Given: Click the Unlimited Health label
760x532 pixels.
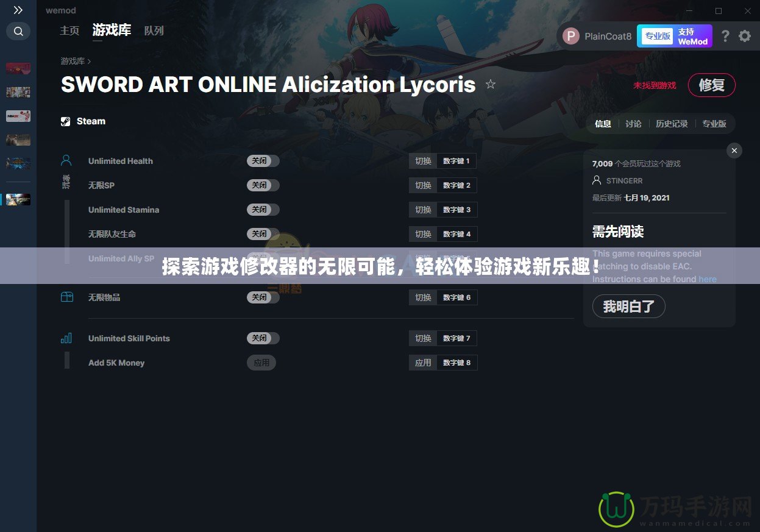Looking at the screenshot, I should pyautogui.click(x=121, y=161).
